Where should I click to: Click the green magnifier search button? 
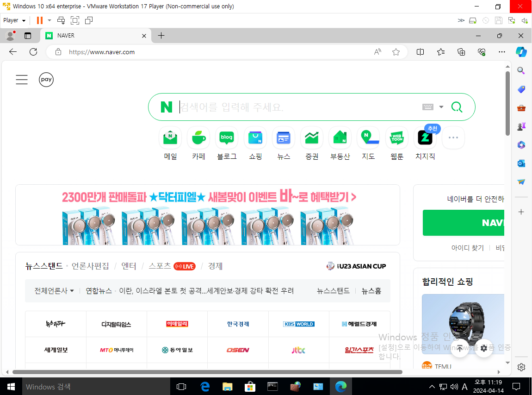457,107
